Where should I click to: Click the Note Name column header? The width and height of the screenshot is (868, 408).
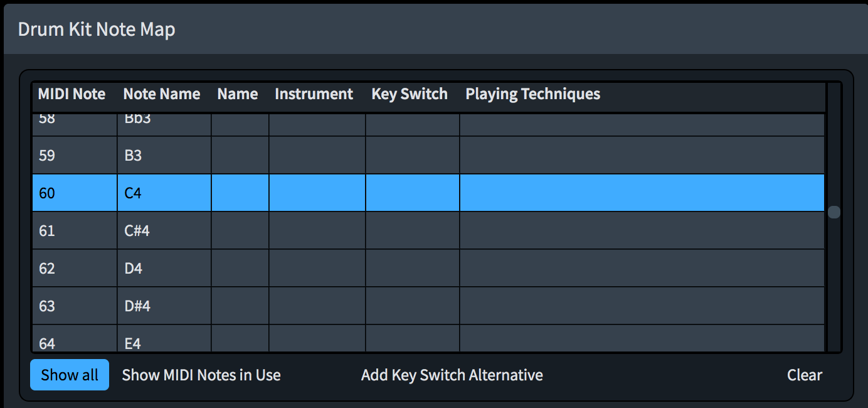pos(162,94)
